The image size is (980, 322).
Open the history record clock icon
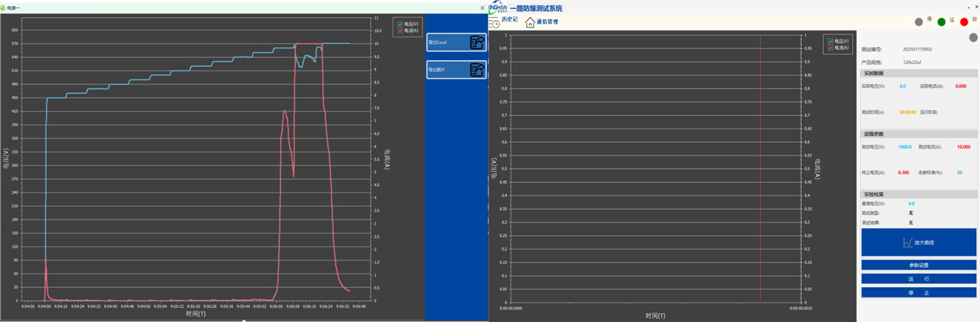click(x=494, y=22)
